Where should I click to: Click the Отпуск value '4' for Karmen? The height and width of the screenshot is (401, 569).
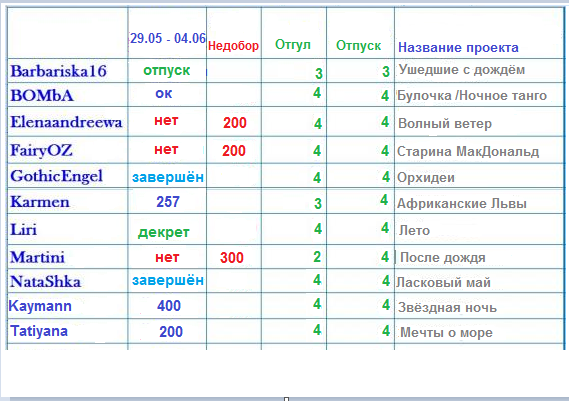click(x=384, y=200)
